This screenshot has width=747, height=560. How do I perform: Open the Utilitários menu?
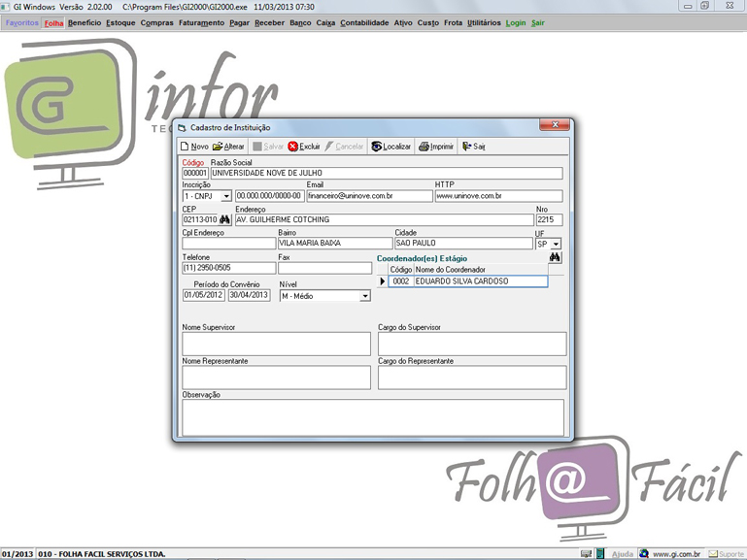tap(484, 23)
